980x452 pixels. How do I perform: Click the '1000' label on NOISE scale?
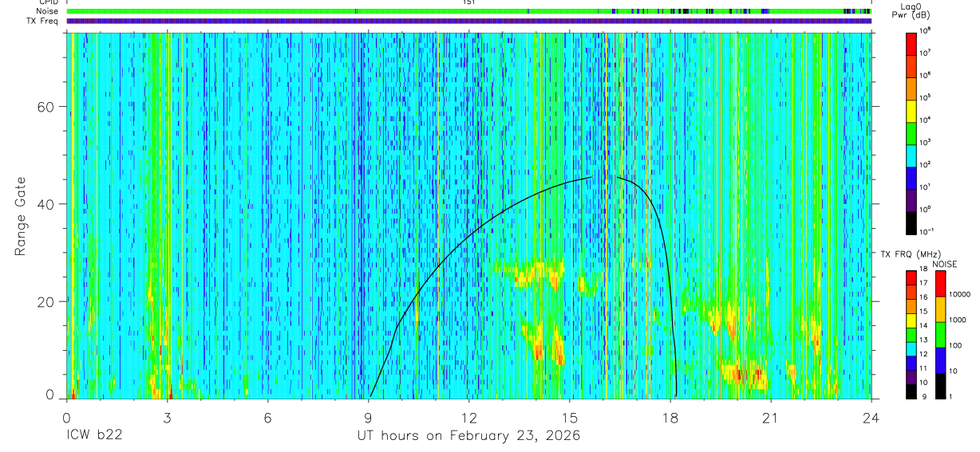957,320
